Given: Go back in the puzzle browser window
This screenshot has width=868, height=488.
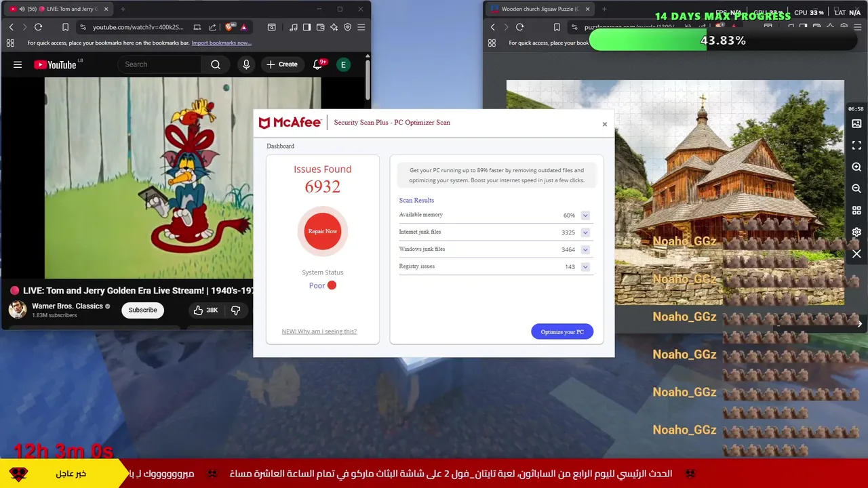Looking at the screenshot, I should (492, 27).
